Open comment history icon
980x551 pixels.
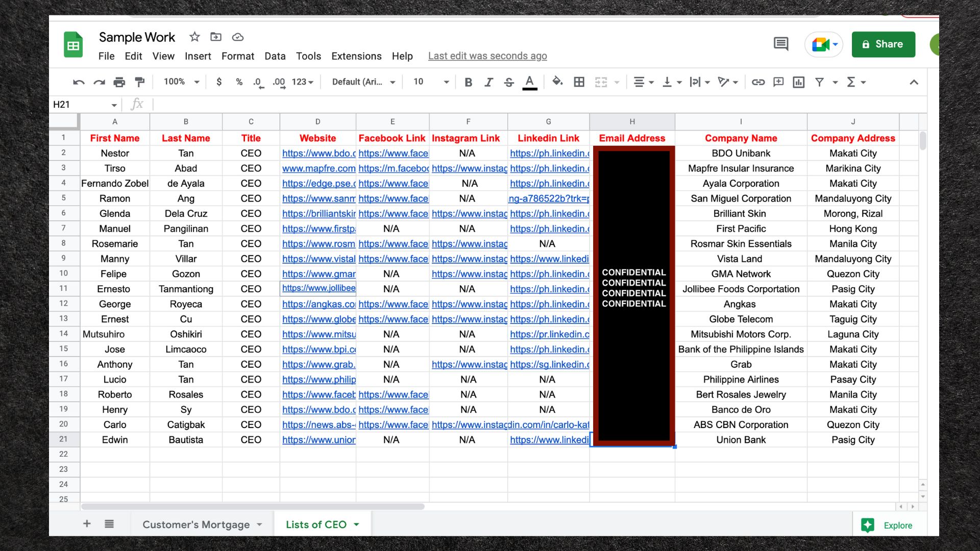pyautogui.click(x=780, y=44)
